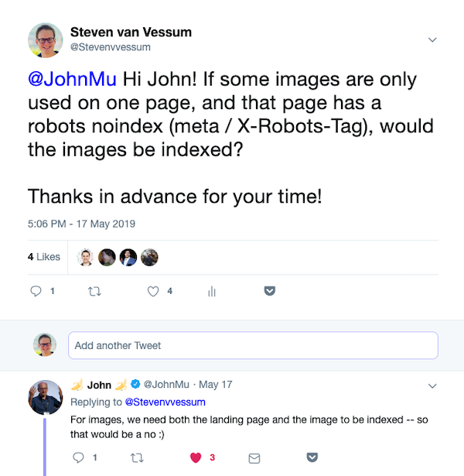This screenshot has height=476, width=464.
Task: Click the Add another Tweet field
Action: click(253, 345)
